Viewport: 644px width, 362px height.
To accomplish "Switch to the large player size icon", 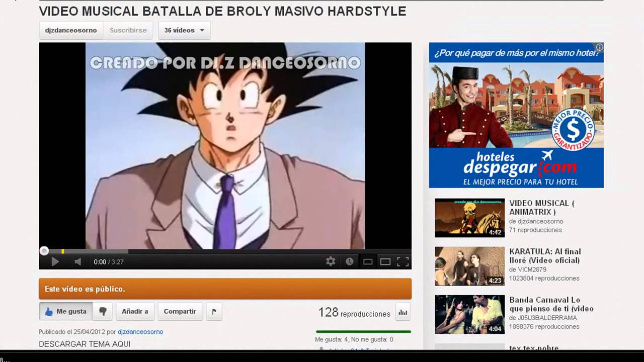I will (x=385, y=261).
